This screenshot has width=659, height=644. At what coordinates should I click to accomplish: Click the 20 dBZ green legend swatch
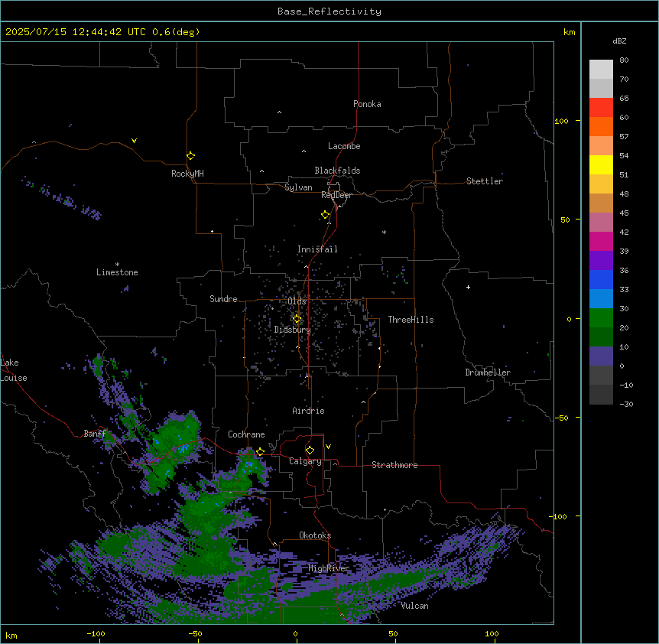601,337
